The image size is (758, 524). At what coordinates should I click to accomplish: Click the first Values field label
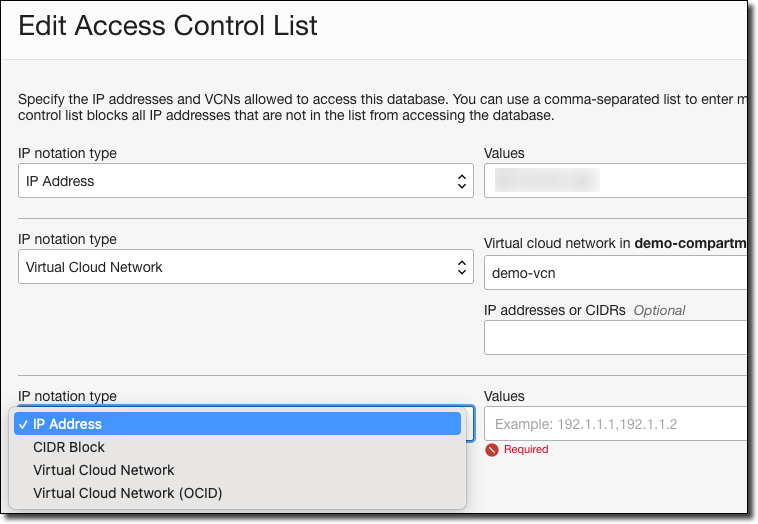[504, 153]
